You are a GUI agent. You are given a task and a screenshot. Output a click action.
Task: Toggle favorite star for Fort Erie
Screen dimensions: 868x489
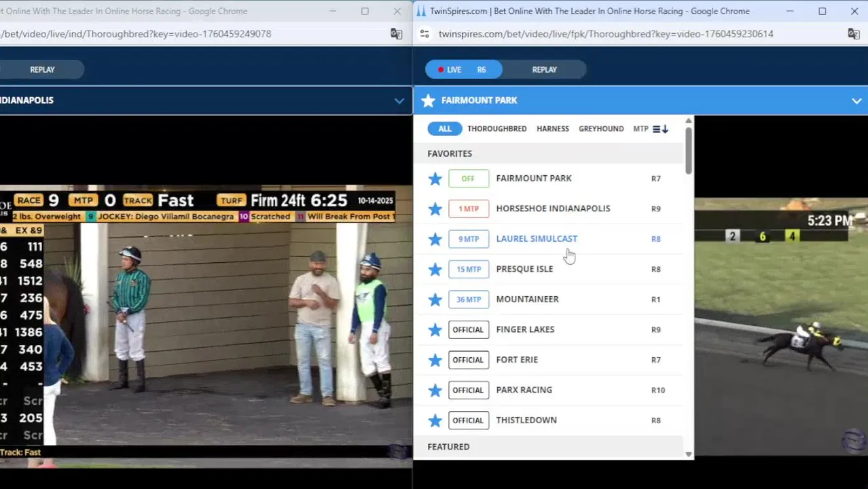pos(435,360)
